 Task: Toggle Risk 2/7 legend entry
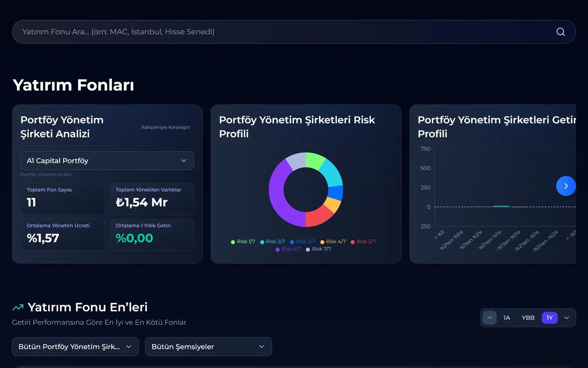click(272, 241)
